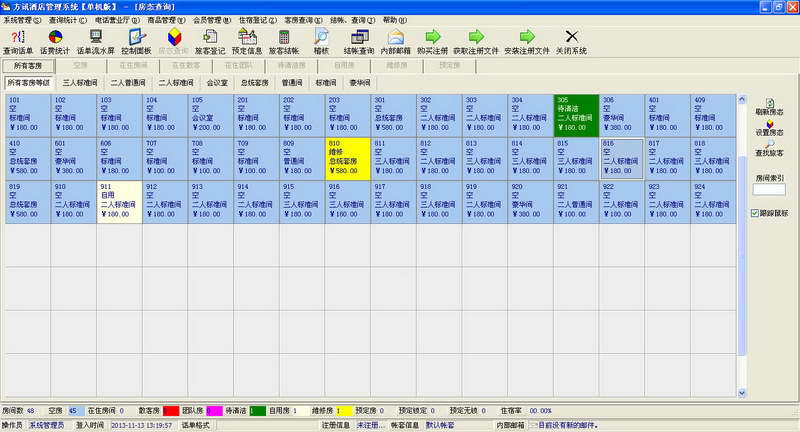Click the 设置房态 button
The height and width of the screenshot is (432, 800).
769,126
